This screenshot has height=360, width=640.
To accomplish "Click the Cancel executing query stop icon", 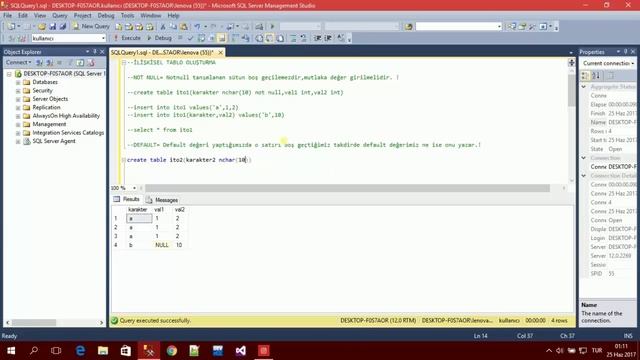I will tap(180, 38).
